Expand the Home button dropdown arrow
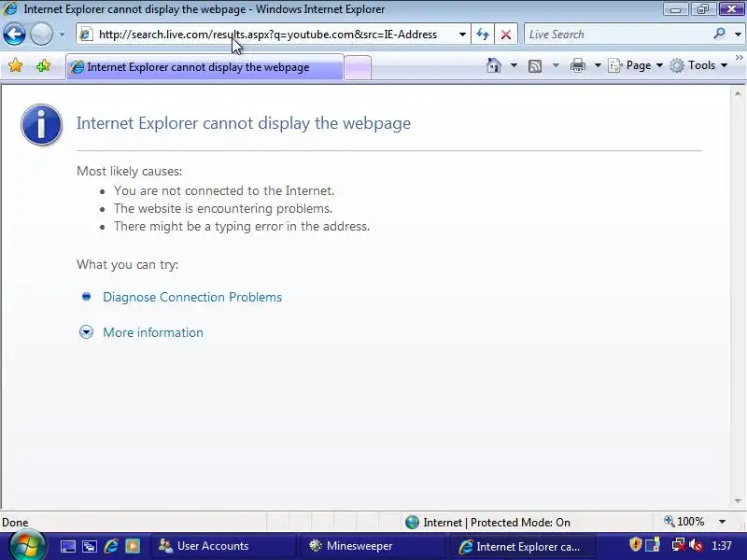The width and height of the screenshot is (747, 560). coord(514,65)
